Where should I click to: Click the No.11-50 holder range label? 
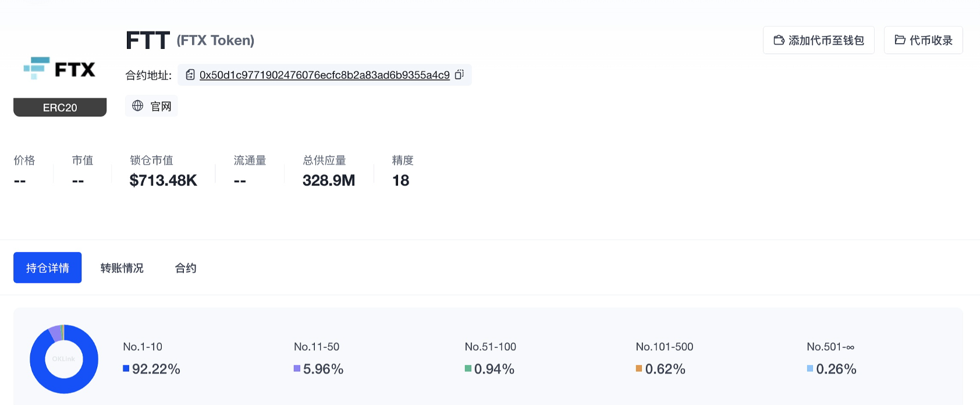(x=317, y=347)
